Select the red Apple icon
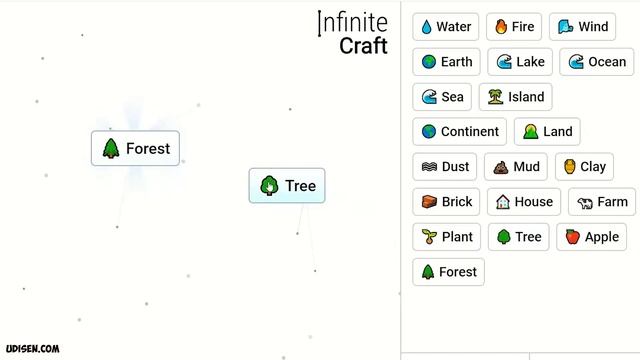This screenshot has height=360, width=640. point(573,237)
